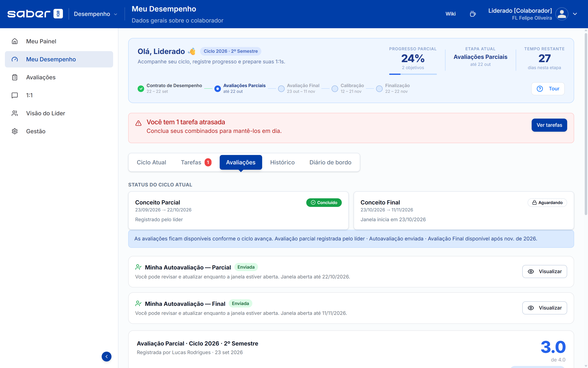588x368 pixels.
Task: Click the user avatar icon
Action: [562, 14]
